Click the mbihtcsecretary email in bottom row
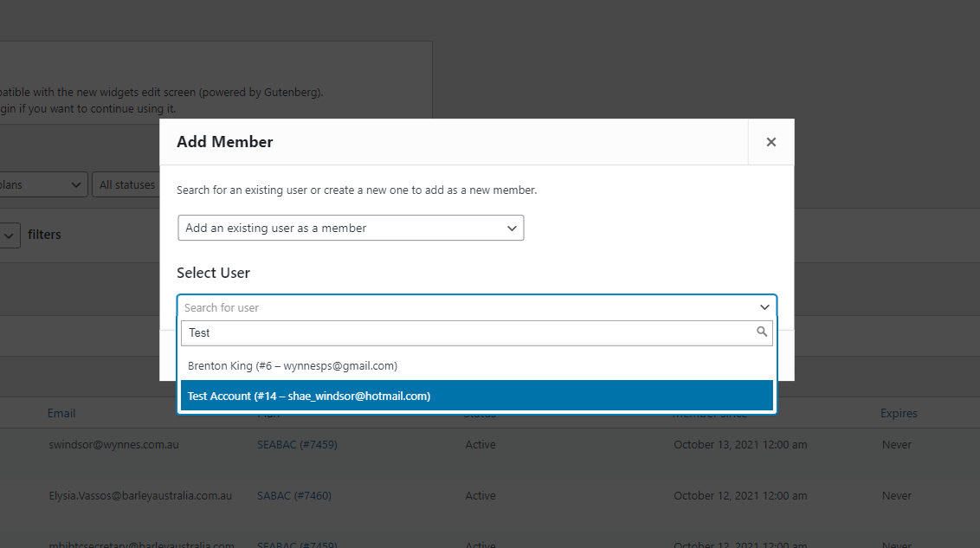The height and width of the screenshot is (548, 980). (141, 545)
